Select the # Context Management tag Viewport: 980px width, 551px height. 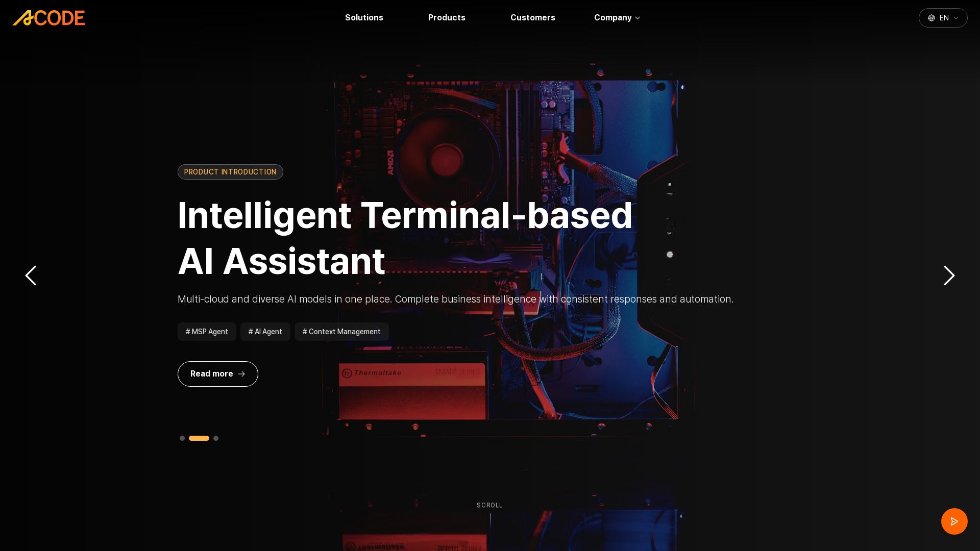coord(341,332)
